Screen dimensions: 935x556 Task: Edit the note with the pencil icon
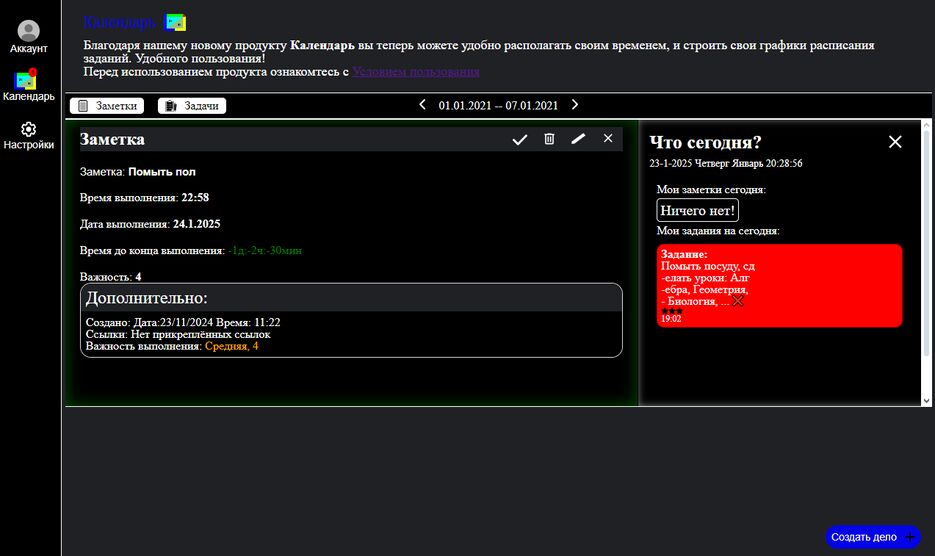[578, 140]
